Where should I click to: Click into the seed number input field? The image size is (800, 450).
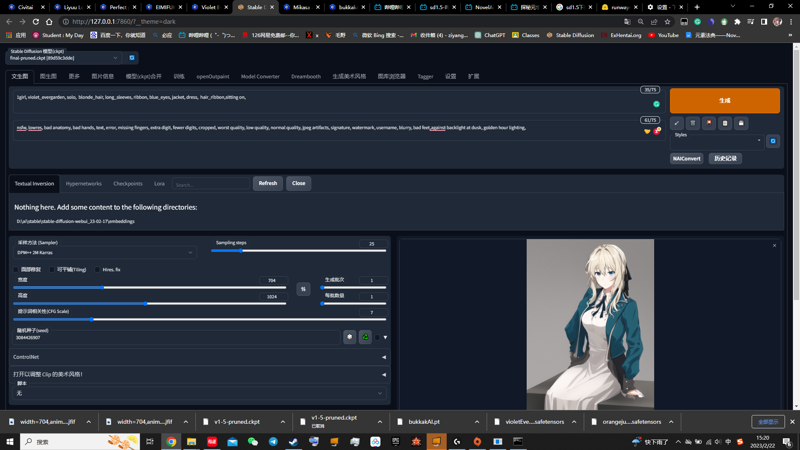(176, 338)
